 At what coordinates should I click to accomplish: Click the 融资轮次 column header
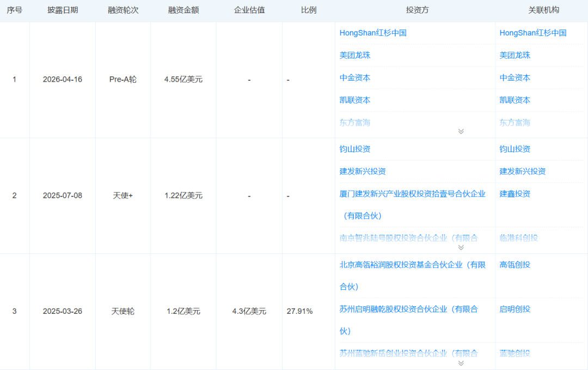[x=123, y=10]
